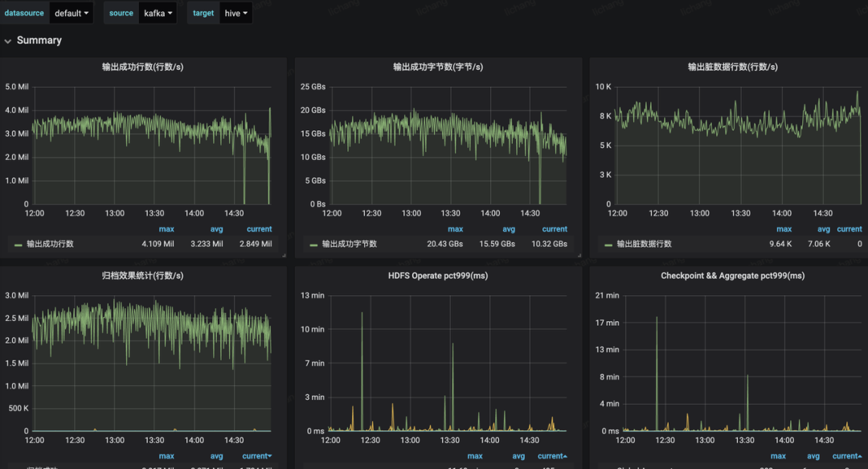Toggle the 输出成功行数 series legend label

(50, 244)
